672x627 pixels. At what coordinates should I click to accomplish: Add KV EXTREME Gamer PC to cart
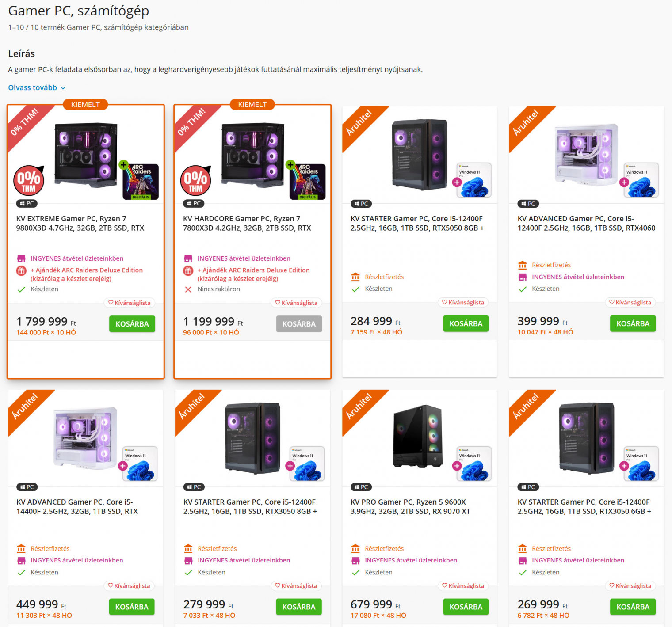[x=132, y=324]
